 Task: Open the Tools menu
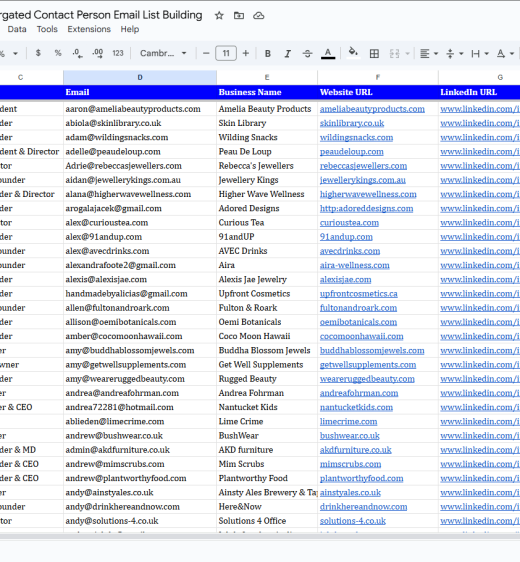click(x=47, y=29)
